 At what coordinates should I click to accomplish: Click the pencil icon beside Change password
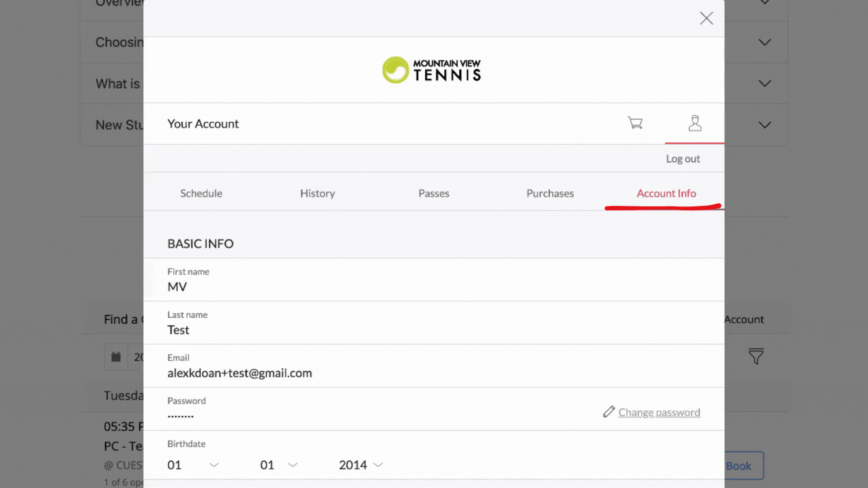(609, 412)
